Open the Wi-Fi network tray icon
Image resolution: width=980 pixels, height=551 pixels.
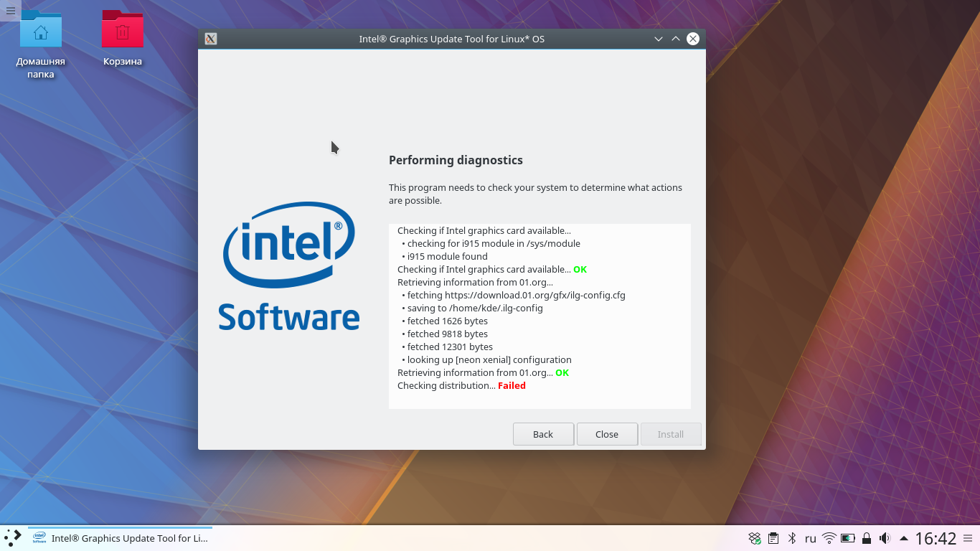(829, 538)
